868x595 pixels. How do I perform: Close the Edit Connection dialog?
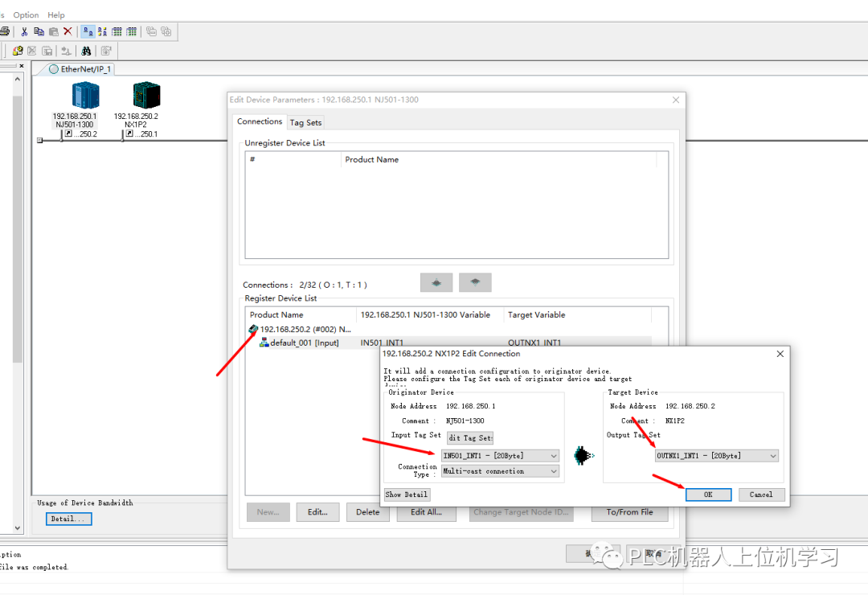pos(780,354)
